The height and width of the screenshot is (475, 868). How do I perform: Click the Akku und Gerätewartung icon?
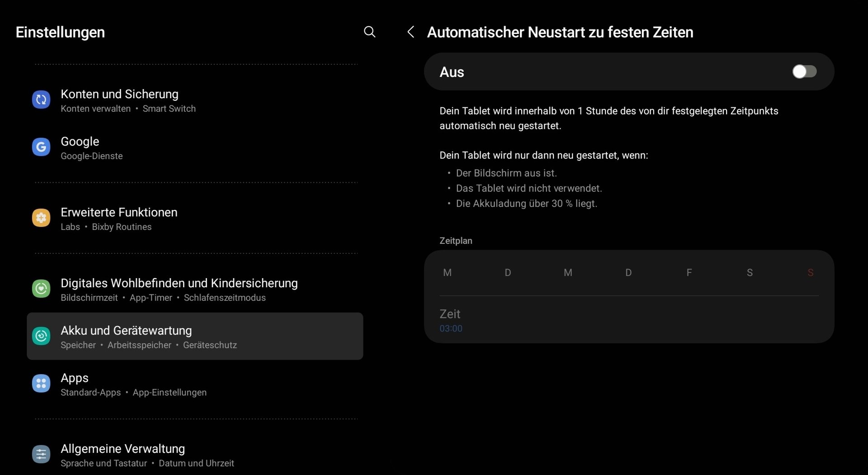[x=41, y=336]
